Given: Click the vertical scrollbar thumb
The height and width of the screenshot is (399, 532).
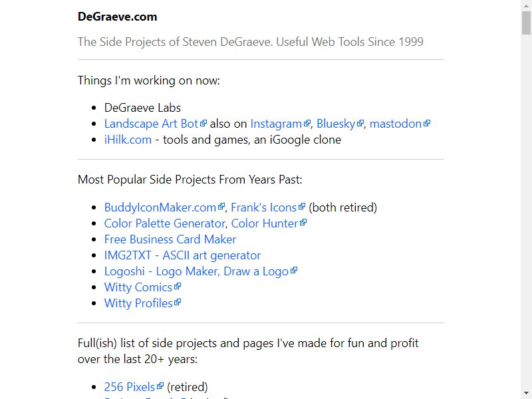Looking at the screenshot, I should (x=526, y=23).
